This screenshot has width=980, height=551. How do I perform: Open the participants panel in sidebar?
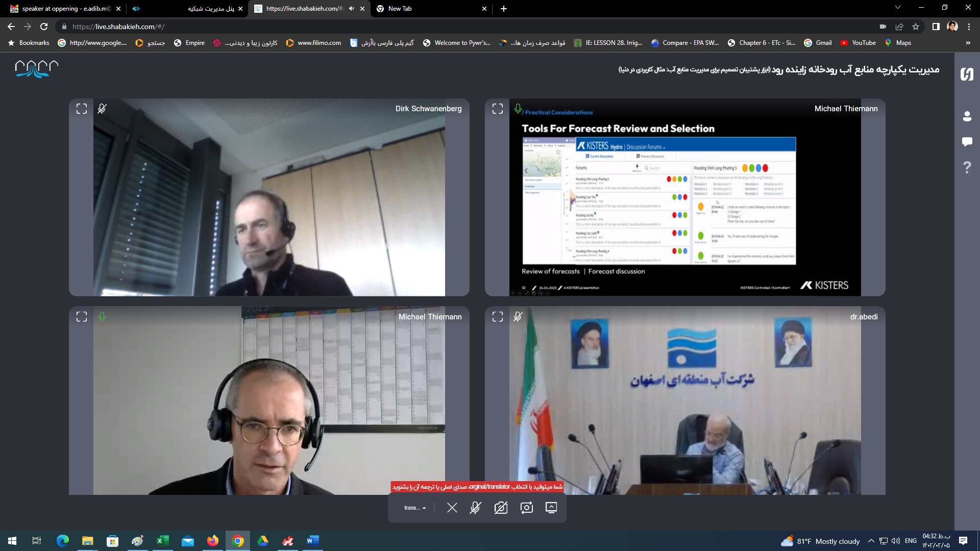[967, 117]
